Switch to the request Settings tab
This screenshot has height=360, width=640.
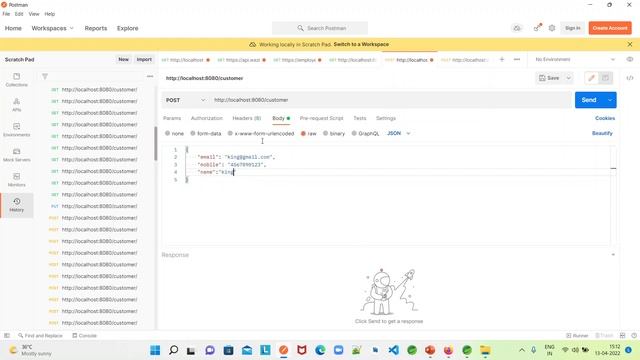tap(386, 118)
